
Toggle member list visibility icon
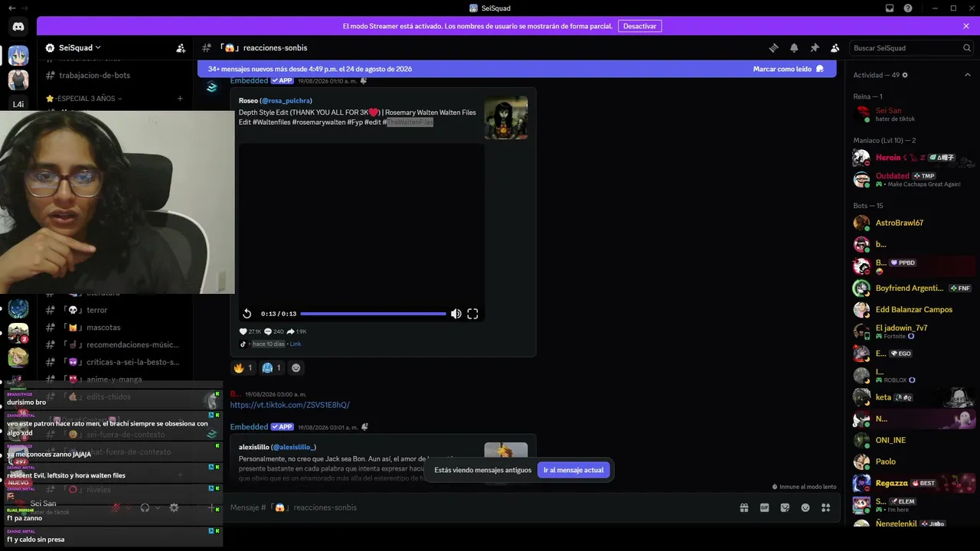coord(835,47)
